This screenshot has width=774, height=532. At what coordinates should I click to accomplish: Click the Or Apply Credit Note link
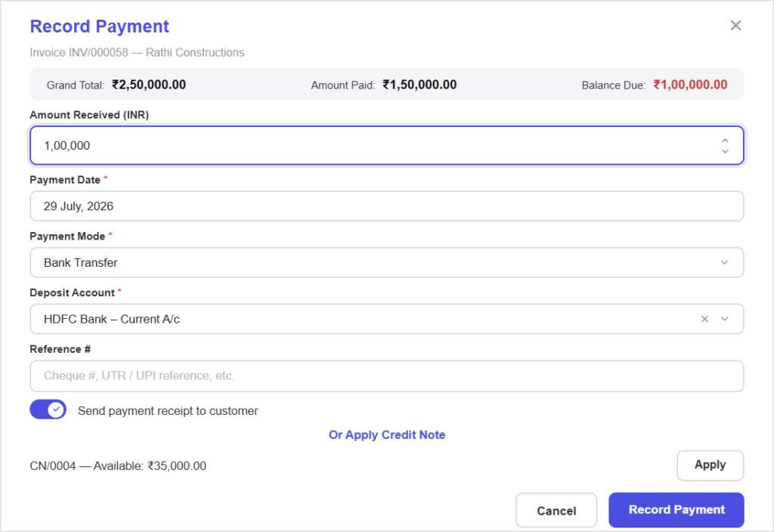click(387, 435)
